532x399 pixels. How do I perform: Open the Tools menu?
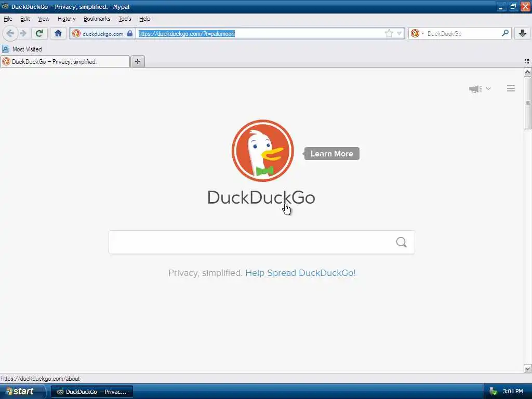(x=125, y=19)
